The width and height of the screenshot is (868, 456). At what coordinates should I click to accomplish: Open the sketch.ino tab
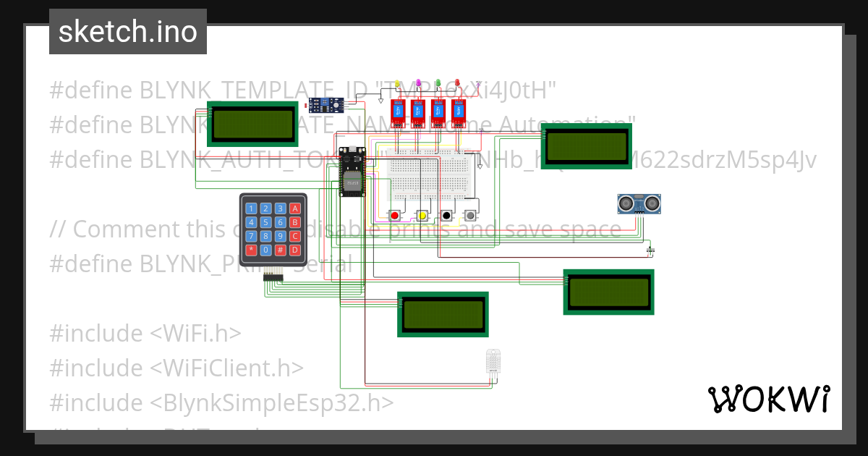[x=127, y=31]
